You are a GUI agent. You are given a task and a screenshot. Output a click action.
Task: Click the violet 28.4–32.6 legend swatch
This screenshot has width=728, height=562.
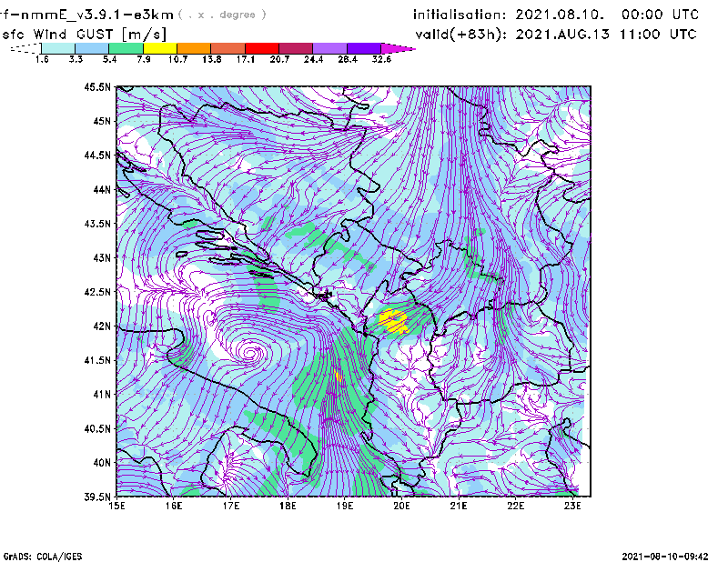[364, 48]
